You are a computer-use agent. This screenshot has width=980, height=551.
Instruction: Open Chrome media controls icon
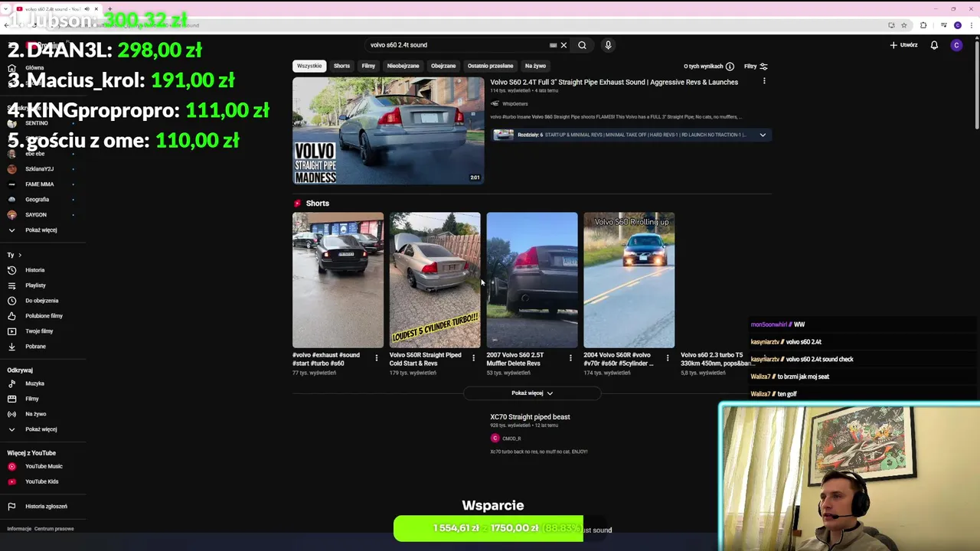945,25
